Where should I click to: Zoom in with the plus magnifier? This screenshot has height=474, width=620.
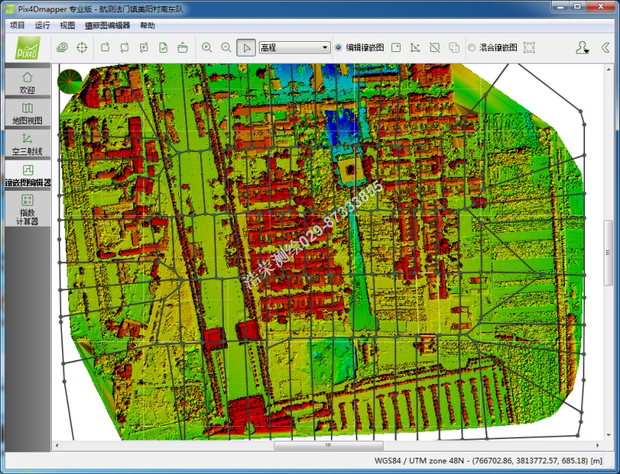(x=206, y=48)
